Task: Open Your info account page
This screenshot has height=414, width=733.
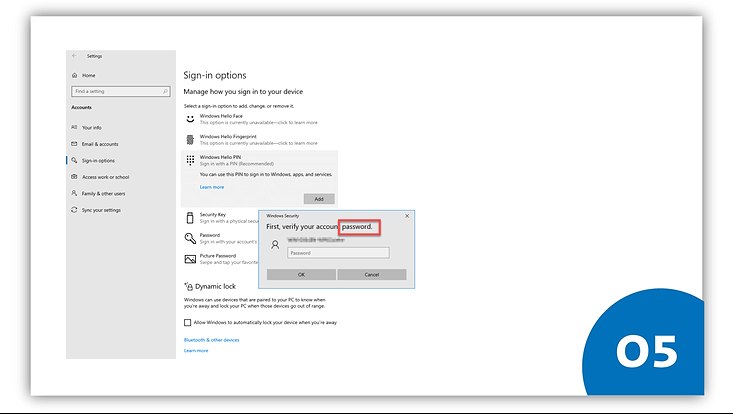Action: (91, 127)
